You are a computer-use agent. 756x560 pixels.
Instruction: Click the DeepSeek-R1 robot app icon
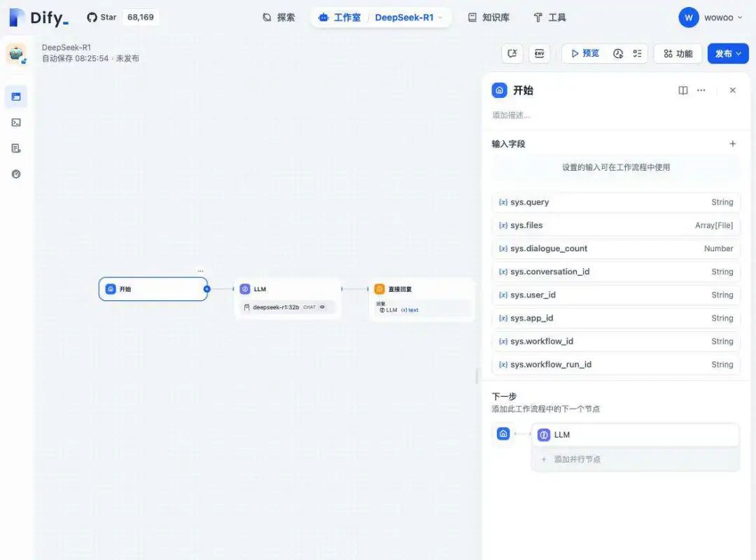[x=16, y=53]
